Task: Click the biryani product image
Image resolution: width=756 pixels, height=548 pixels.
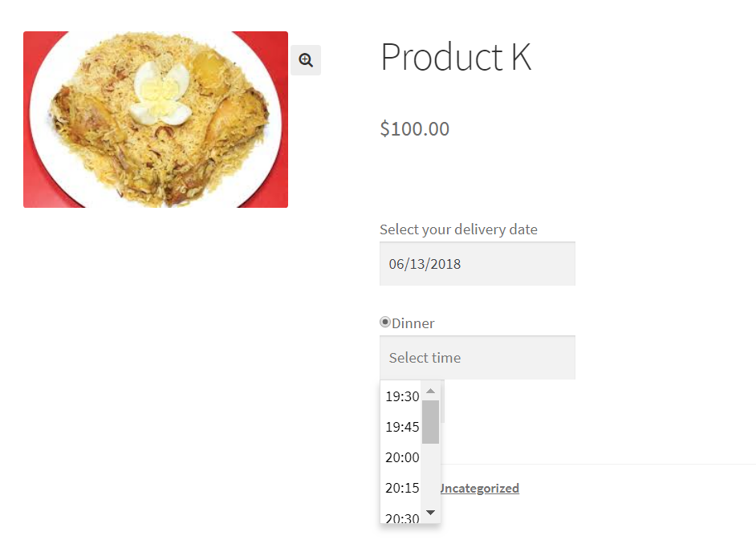Action: (156, 120)
